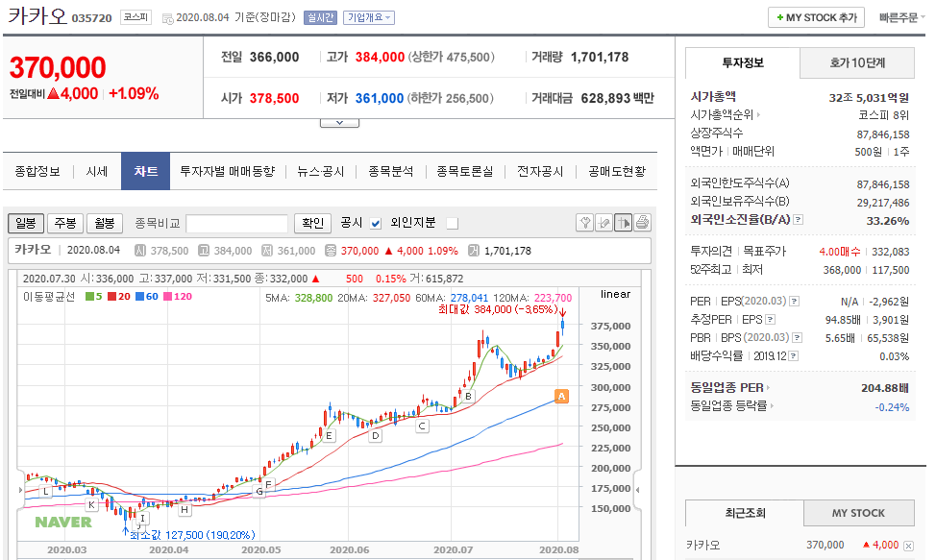
Task: Open 빠른주문 quick order dropdown
Action: [x=901, y=18]
